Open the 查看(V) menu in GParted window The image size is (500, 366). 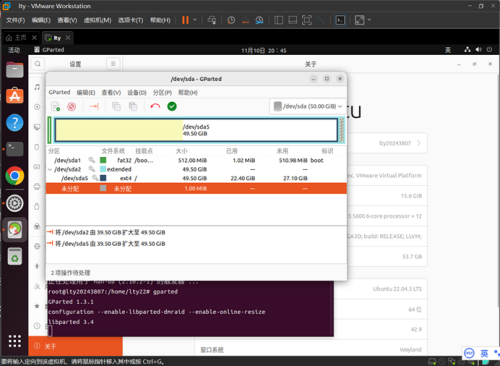tap(111, 92)
